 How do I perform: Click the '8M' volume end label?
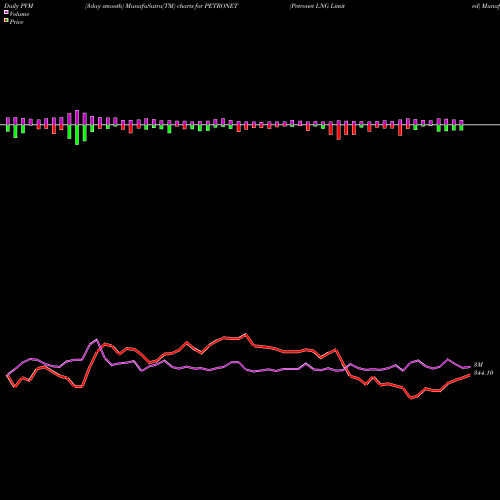(478, 365)
